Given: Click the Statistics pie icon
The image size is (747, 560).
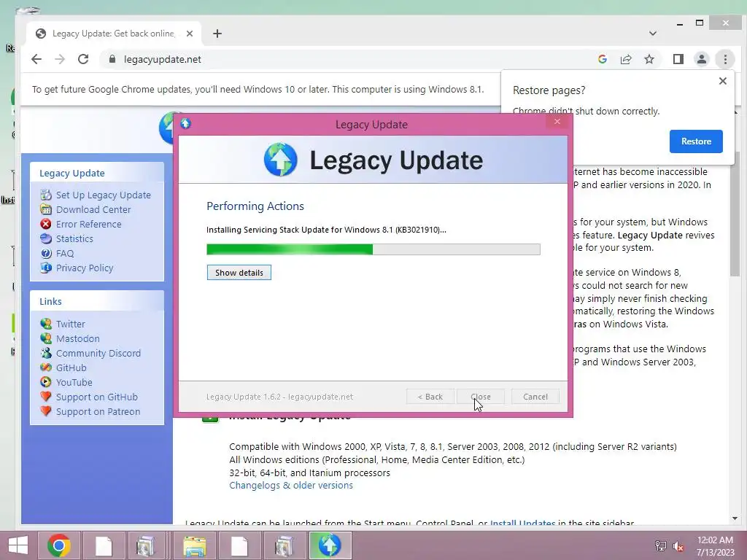Looking at the screenshot, I should tap(46, 238).
